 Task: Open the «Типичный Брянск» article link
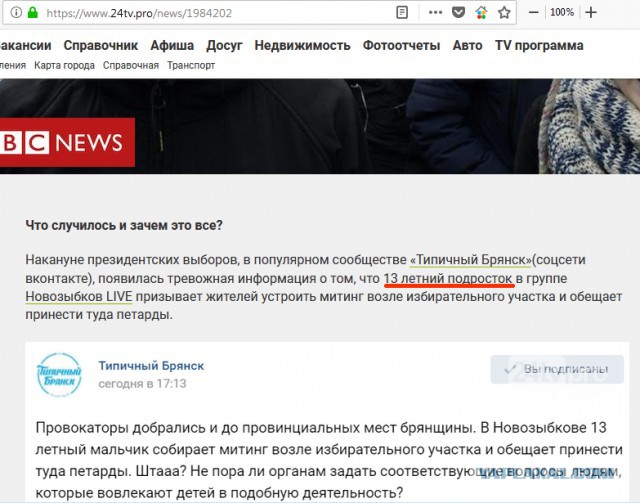click(x=471, y=260)
